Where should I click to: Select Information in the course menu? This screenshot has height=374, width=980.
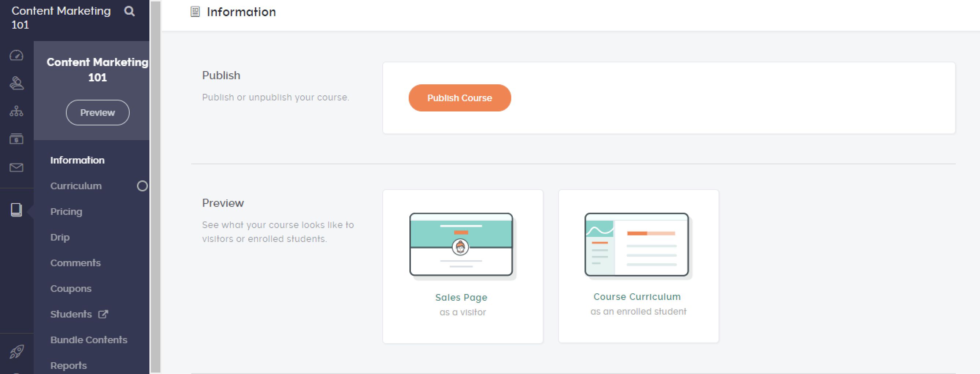(77, 160)
